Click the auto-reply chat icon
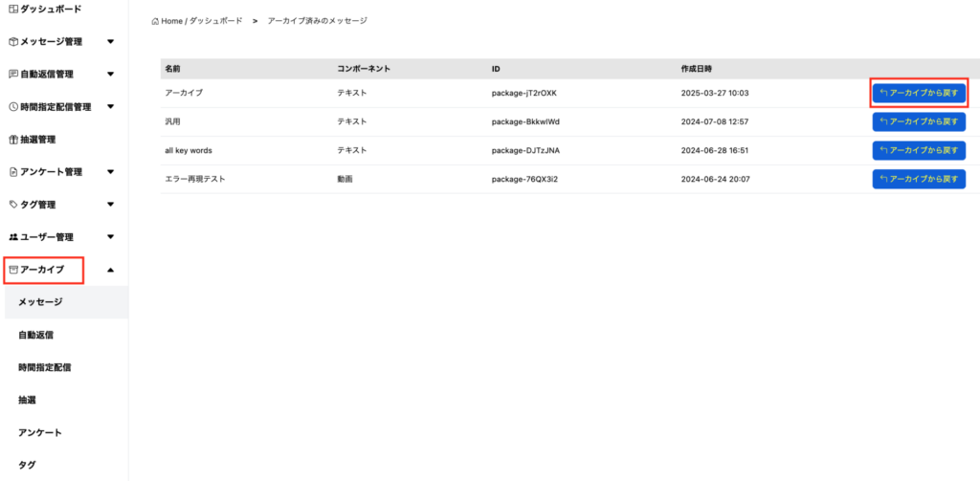980x481 pixels. coord(12,74)
